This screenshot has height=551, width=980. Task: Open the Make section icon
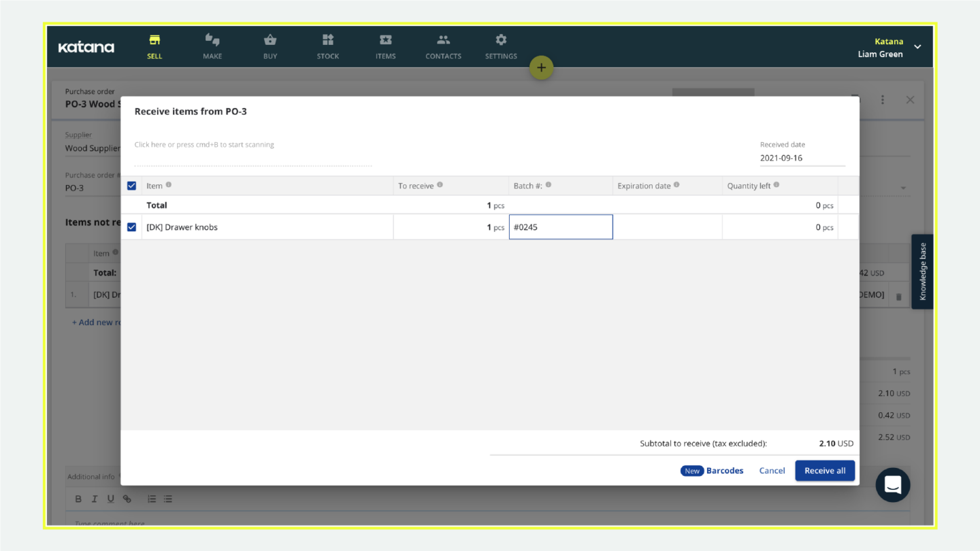(x=212, y=40)
